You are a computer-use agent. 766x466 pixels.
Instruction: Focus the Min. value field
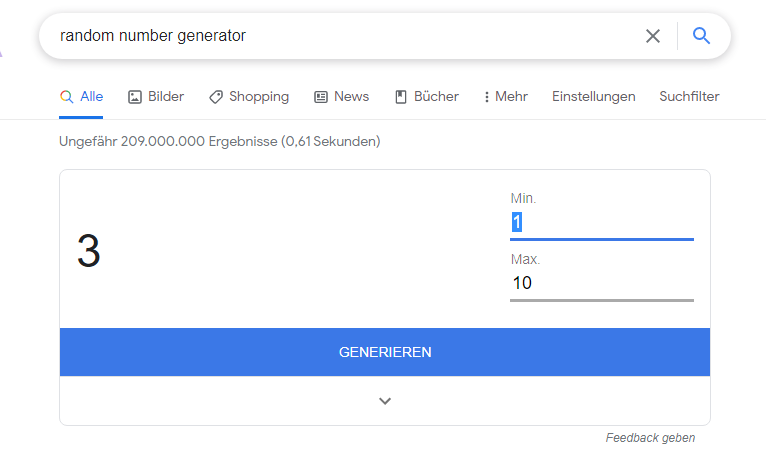[x=602, y=222]
